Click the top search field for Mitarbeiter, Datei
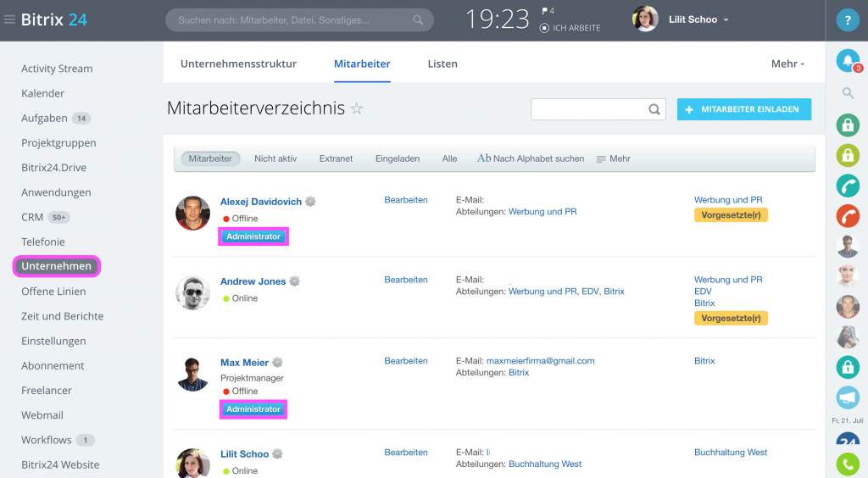Viewport: 868px width, 478px height. pyautogui.click(x=299, y=20)
